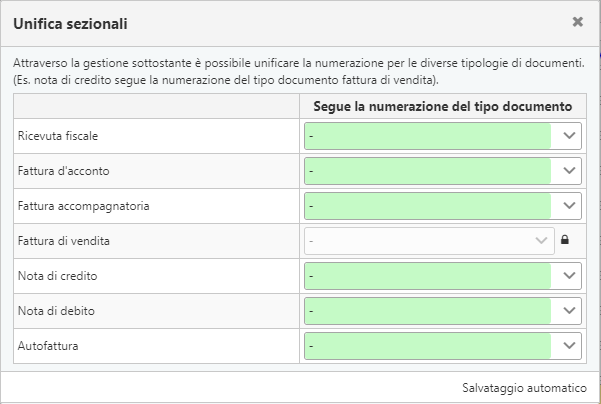The width and height of the screenshot is (601, 404).
Task: Expand the Fattura d'acconto dropdown arrow
Action: pos(569,171)
